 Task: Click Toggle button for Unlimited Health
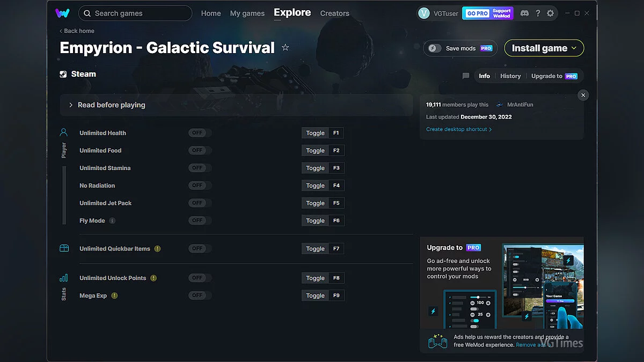tap(315, 133)
